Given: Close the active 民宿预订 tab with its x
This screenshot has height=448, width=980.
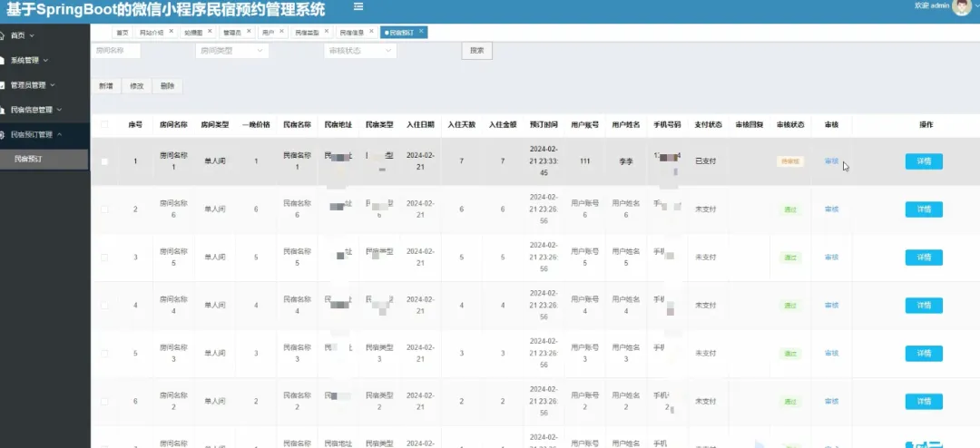Looking at the screenshot, I should [x=421, y=31].
